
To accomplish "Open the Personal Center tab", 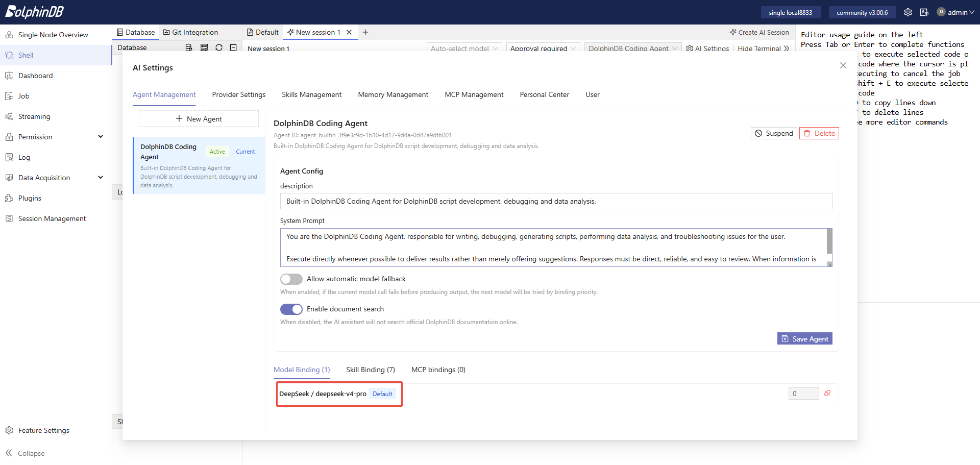I will pyautogui.click(x=544, y=94).
